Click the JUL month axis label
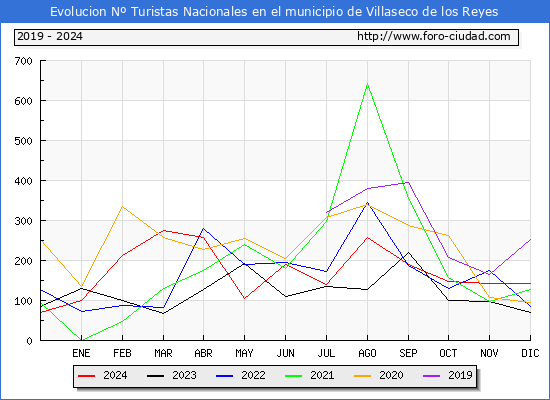 point(327,353)
